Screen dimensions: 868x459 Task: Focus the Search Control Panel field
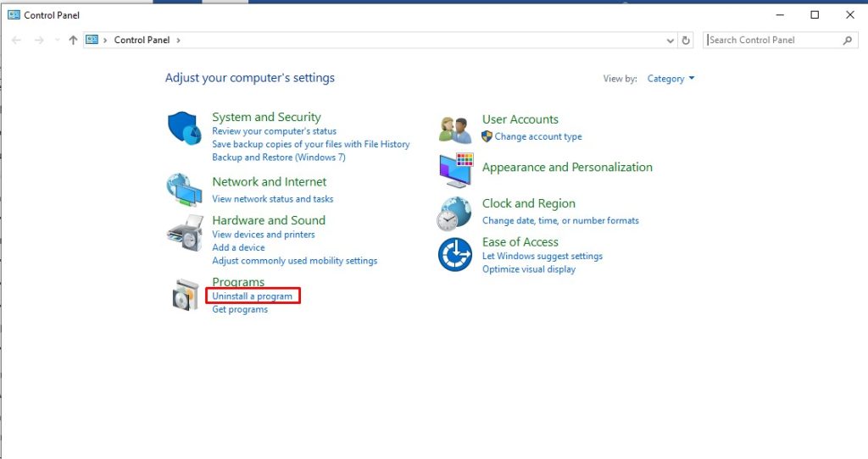[781, 40]
